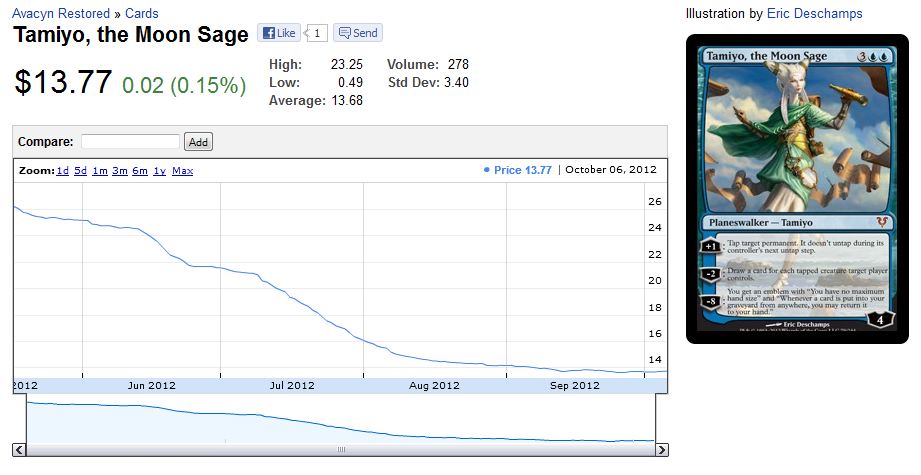
Task: Show Max range on price chart
Action: tap(182, 171)
